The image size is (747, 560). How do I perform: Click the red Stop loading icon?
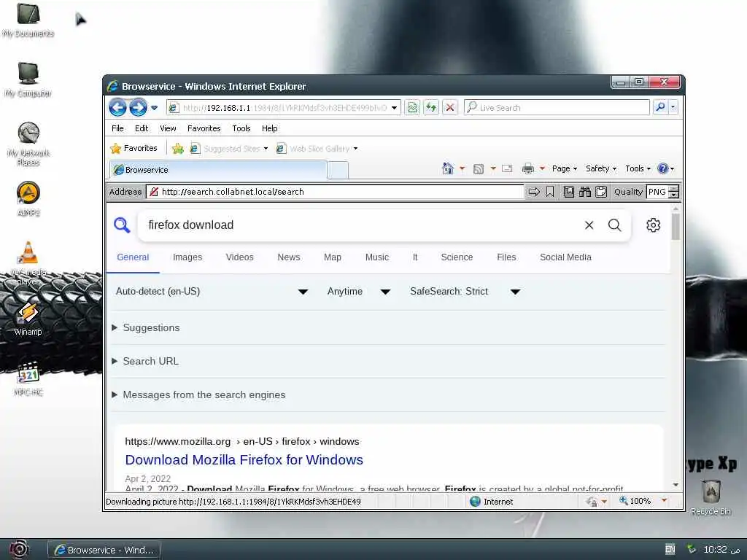click(x=449, y=108)
